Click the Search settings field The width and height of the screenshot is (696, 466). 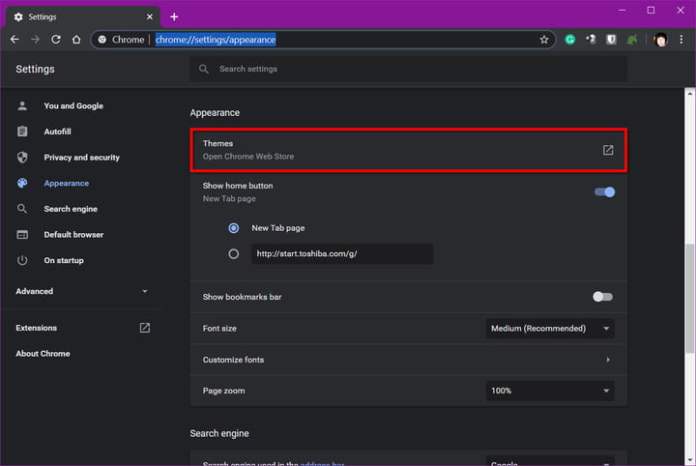(x=408, y=69)
